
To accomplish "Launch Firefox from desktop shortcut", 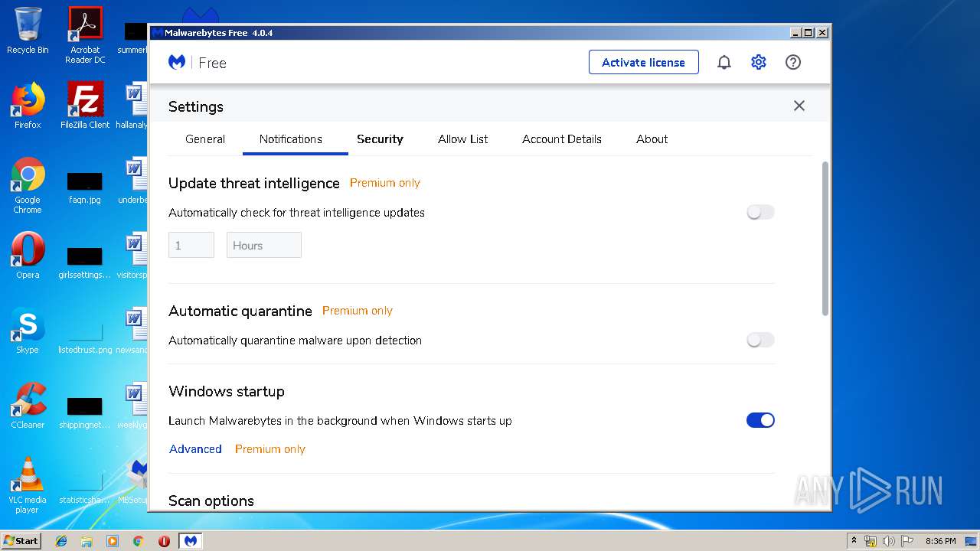I will pyautogui.click(x=28, y=106).
